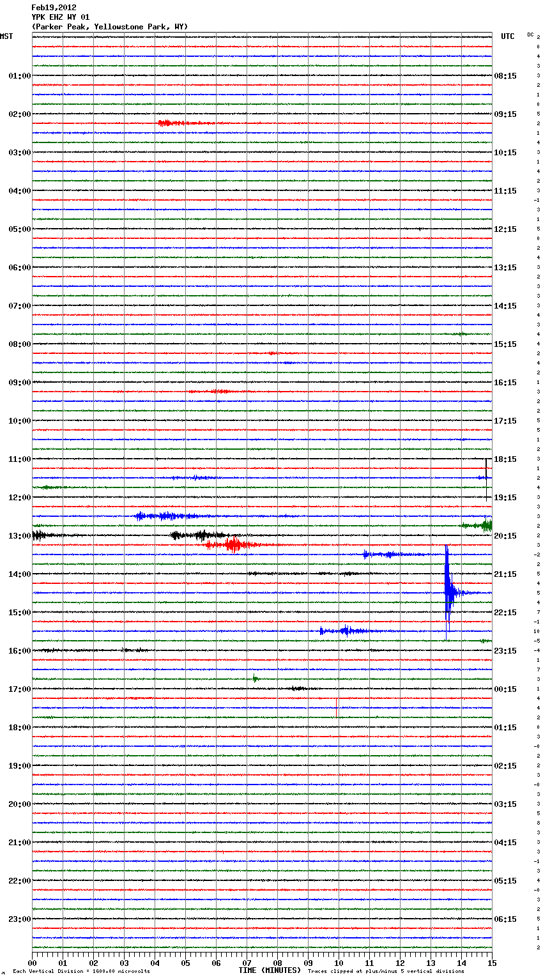Select the 08:00 MST time label
This screenshot has width=543, height=980.
tap(20, 344)
